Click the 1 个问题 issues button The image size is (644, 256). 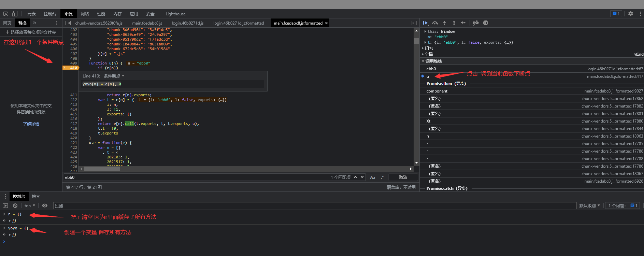tap(623, 205)
